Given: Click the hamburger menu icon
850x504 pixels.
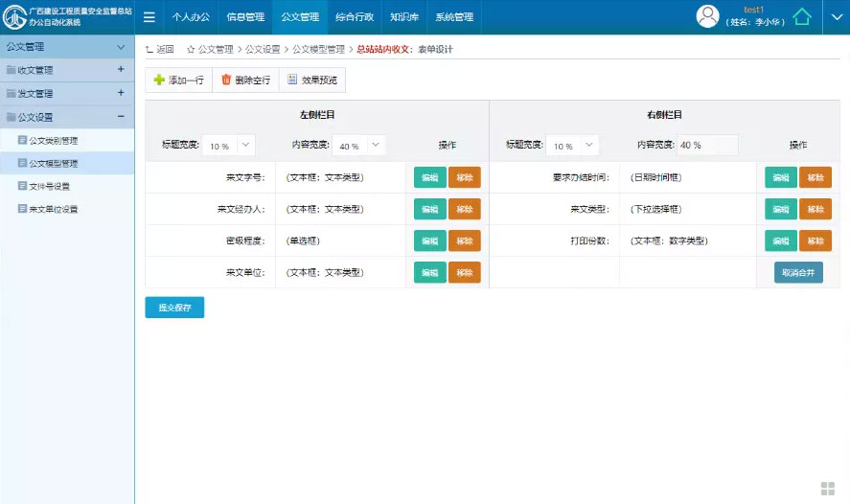Looking at the screenshot, I should (149, 16).
